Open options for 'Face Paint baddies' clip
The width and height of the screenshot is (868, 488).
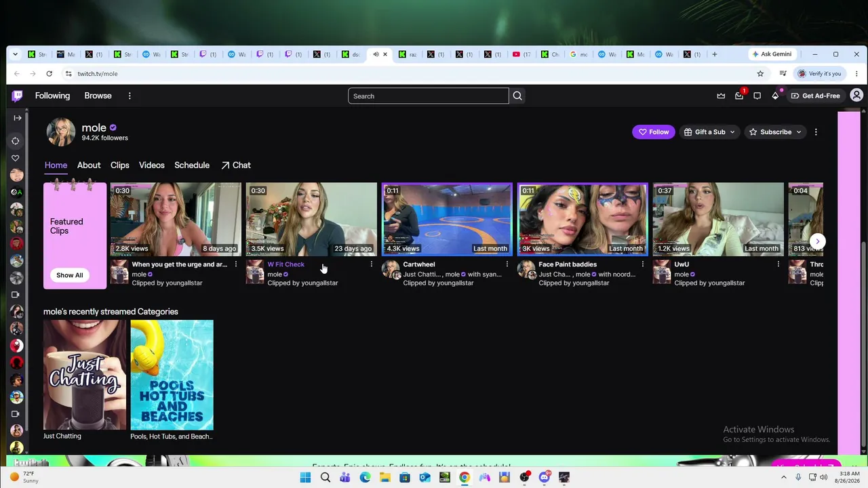(x=642, y=264)
